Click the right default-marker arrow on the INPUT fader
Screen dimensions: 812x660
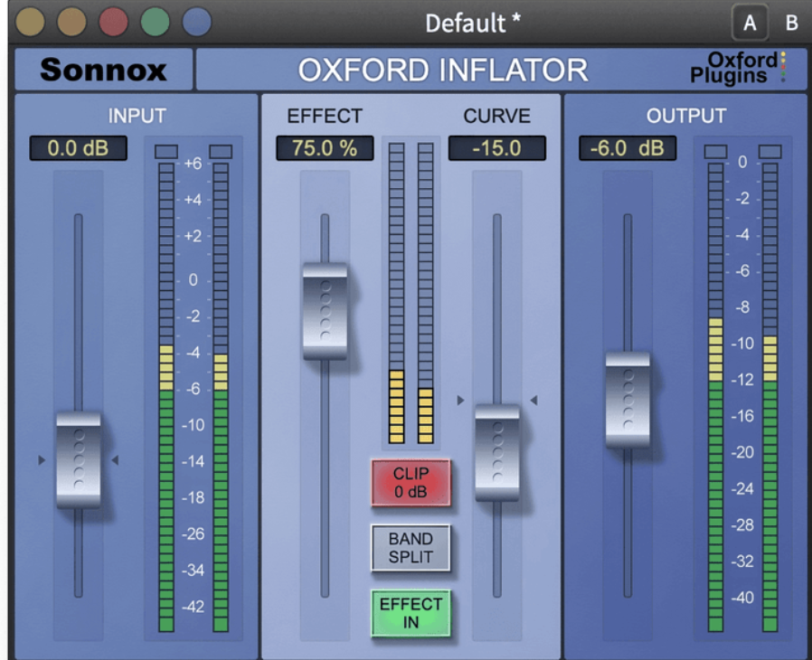(115, 459)
